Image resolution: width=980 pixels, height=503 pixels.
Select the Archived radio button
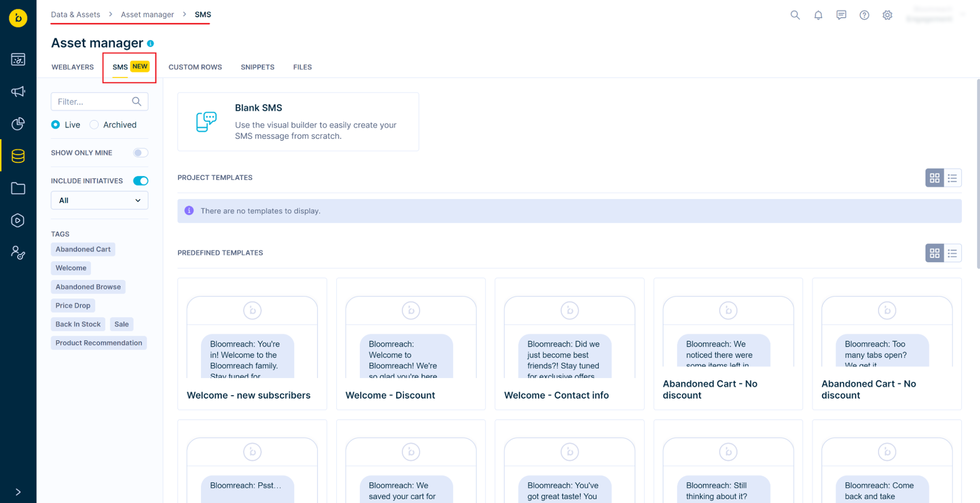pyautogui.click(x=94, y=125)
